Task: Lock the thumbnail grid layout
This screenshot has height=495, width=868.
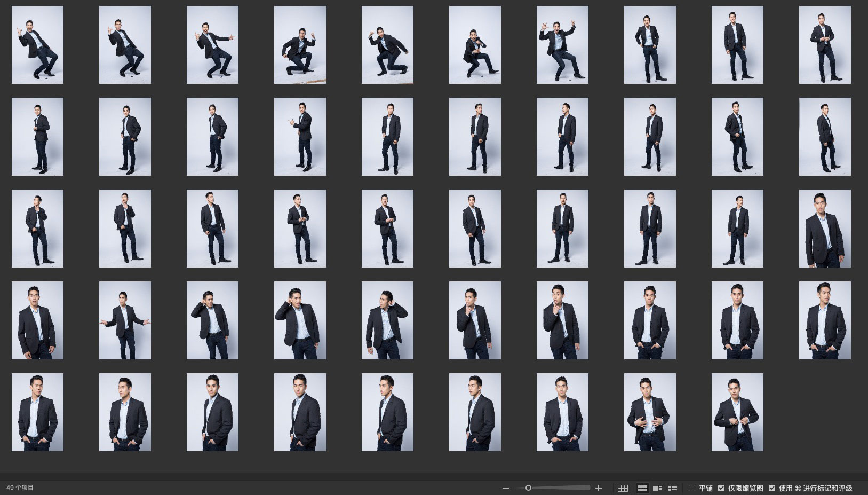Action: (623, 488)
